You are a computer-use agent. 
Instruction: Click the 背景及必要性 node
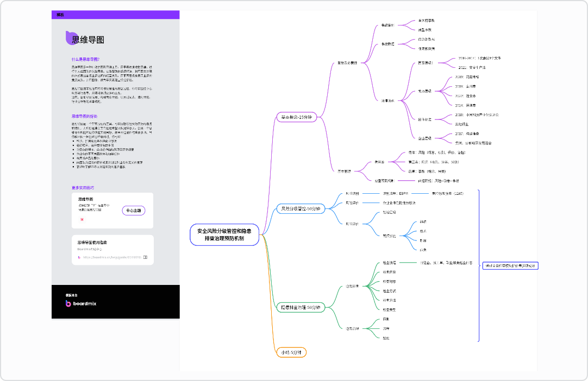pyautogui.click(x=347, y=63)
